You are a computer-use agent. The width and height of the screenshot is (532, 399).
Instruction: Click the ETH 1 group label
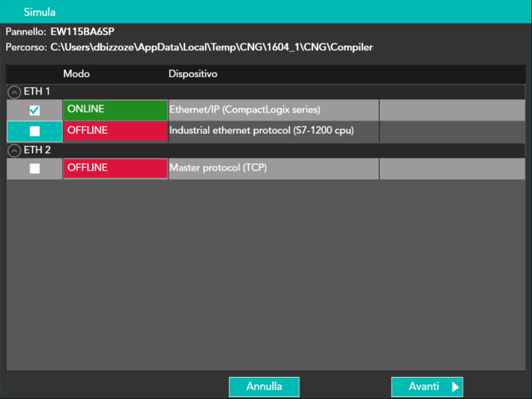pyautogui.click(x=37, y=91)
